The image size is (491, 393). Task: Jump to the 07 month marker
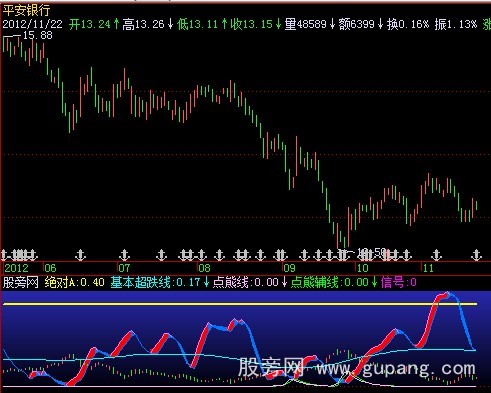coord(124,268)
